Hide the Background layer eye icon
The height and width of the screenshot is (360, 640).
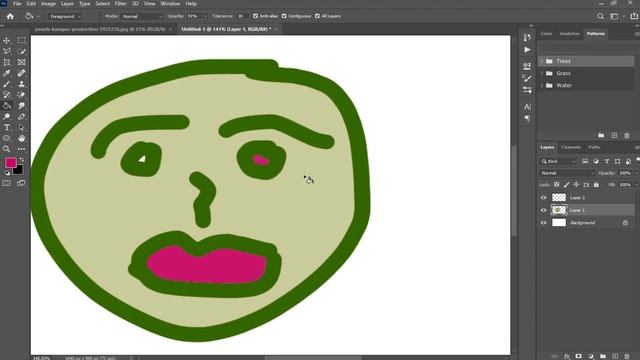[x=543, y=223]
